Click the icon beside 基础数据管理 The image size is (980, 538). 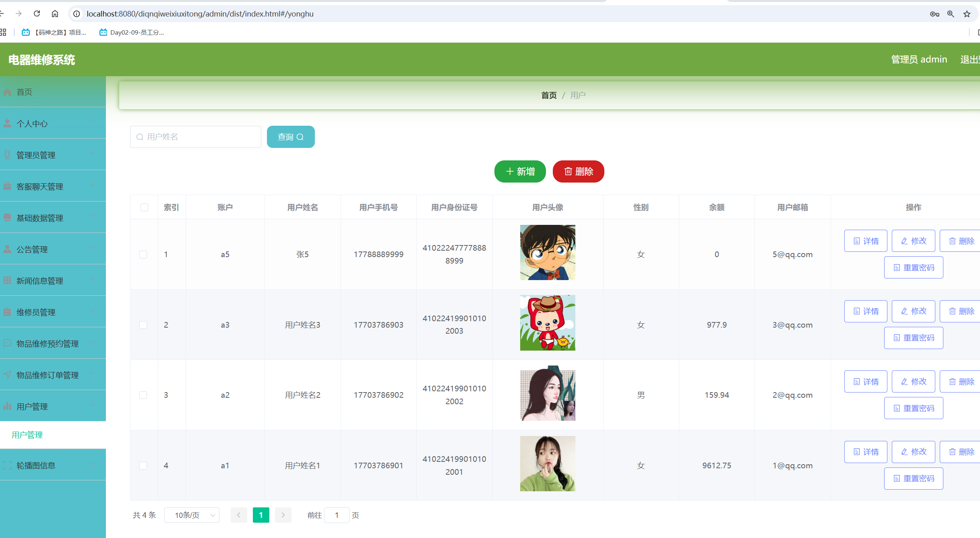coord(7,218)
